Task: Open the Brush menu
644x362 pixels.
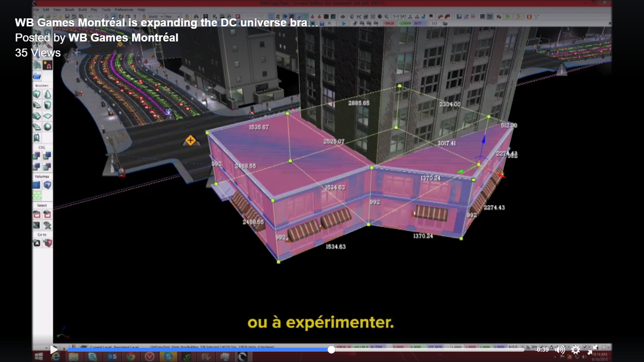Action: click(x=70, y=9)
